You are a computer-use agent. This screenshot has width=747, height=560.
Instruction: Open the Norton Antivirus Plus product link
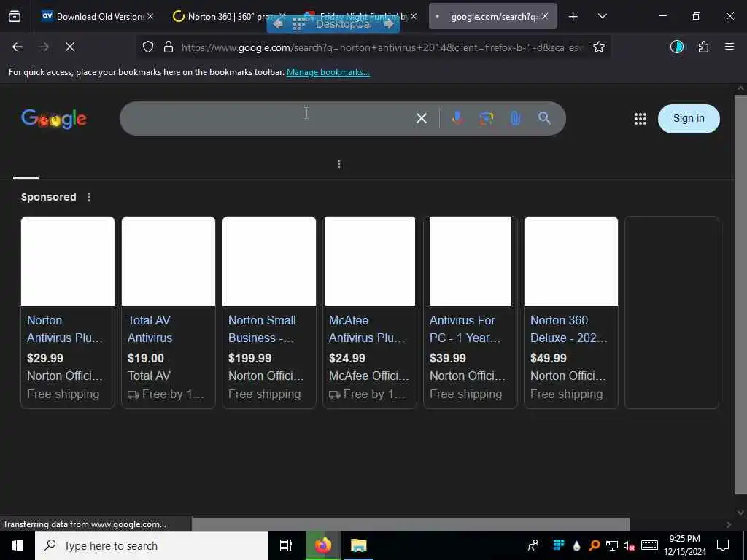pyautogui.click(x=64, y=329)
